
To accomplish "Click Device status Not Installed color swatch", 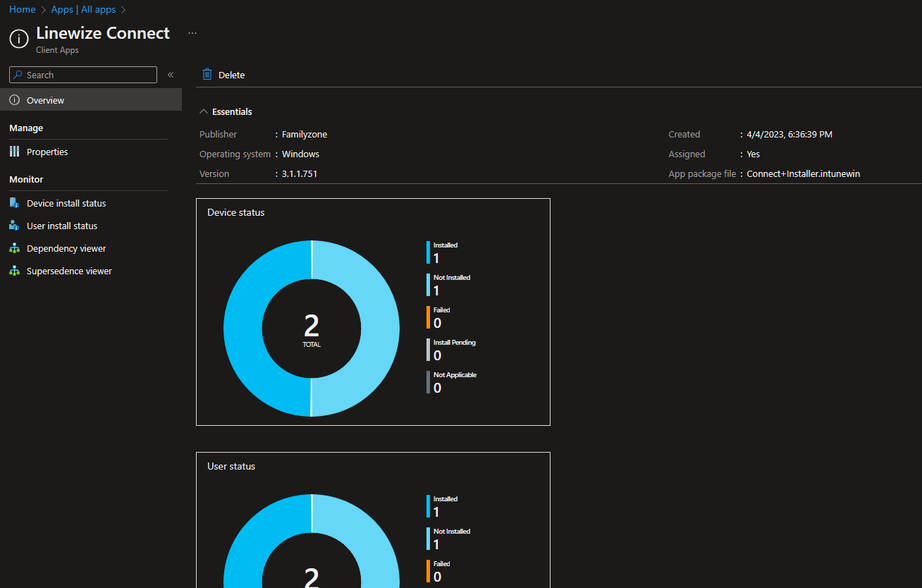I will 428,285.
